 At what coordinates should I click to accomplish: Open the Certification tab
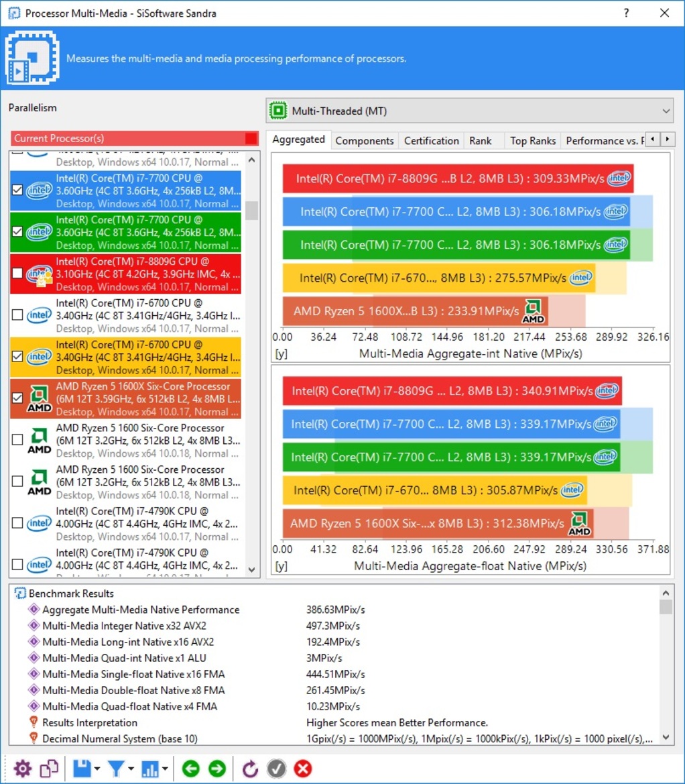[x=431, y=141]
